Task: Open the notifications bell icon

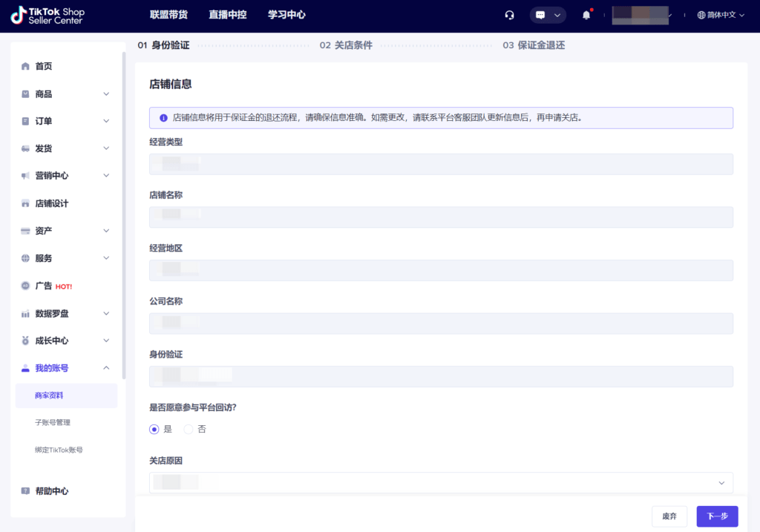Action: pyautogui.click(x=586, y=15)
